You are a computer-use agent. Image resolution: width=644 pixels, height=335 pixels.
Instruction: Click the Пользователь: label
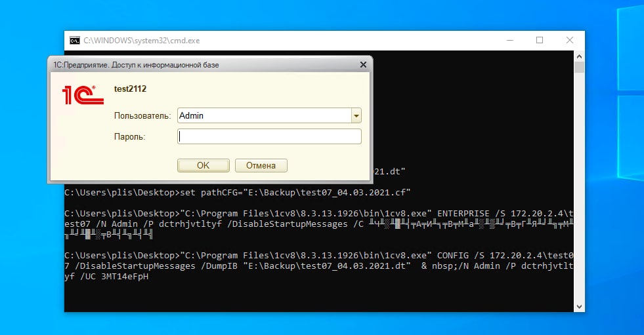(x=142, y=115)
